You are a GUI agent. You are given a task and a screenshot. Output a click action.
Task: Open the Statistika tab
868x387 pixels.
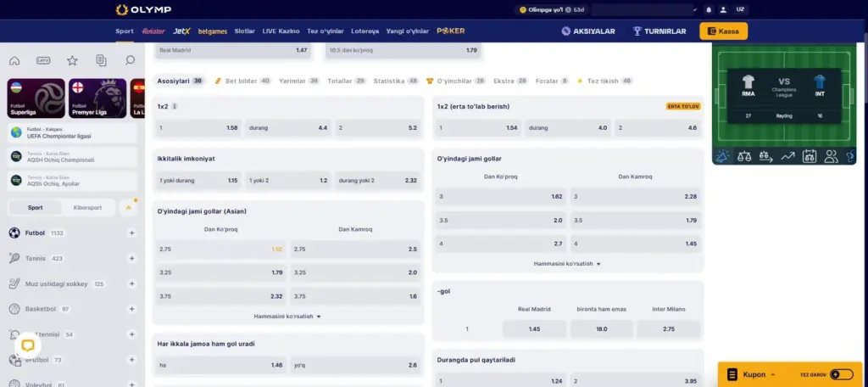(x=396, y=81)
